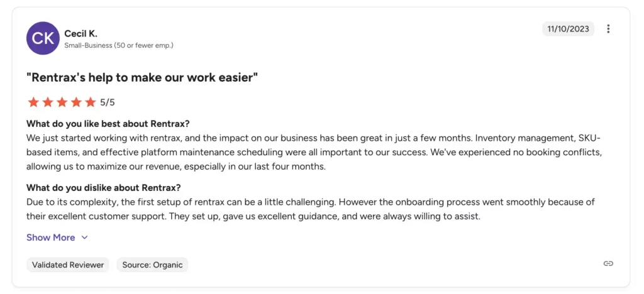Click the 5/5 rating score text
Screen dimensions: 644x294
coord(108,102)
